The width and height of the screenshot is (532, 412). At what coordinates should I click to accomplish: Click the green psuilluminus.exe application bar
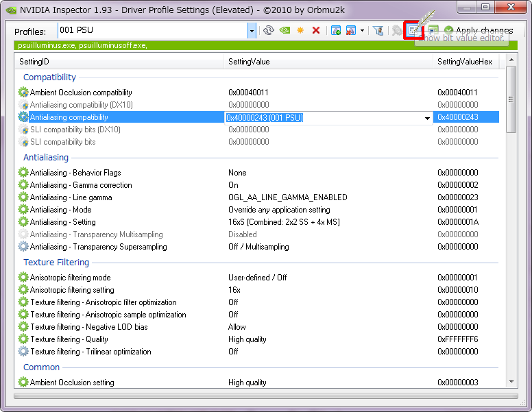[x=266, y=45]
